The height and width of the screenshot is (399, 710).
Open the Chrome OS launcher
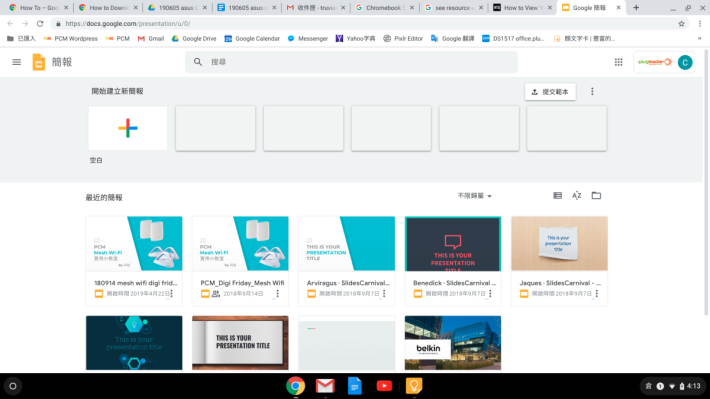(13, 386)
